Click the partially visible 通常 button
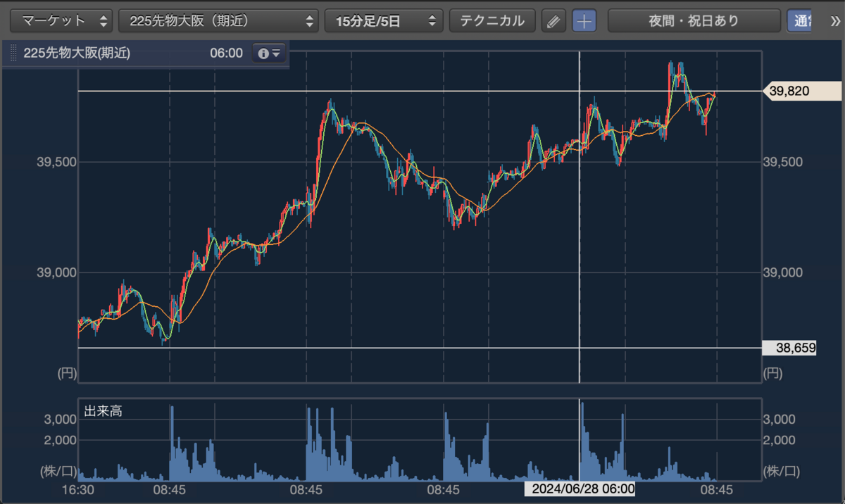 [799, 20]
